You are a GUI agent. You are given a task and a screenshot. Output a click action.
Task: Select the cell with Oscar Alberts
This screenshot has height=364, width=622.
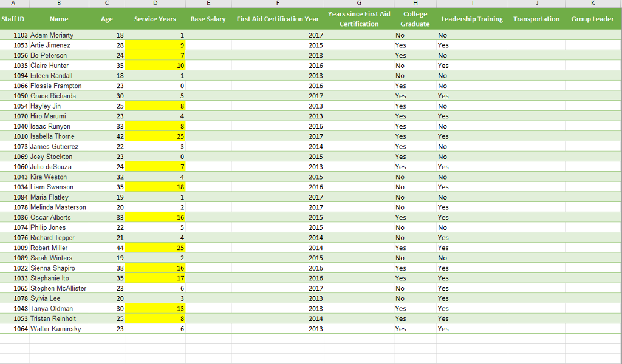pyautogui.click(x=59, y=217)
